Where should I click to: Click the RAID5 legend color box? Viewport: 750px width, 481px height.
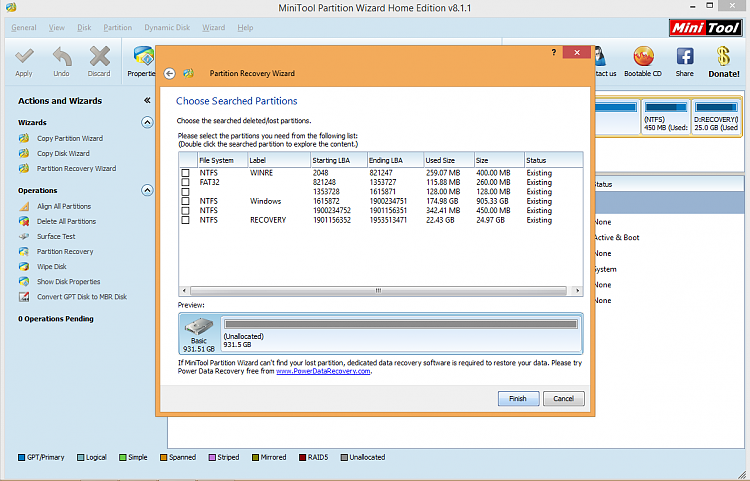[302, 458]
